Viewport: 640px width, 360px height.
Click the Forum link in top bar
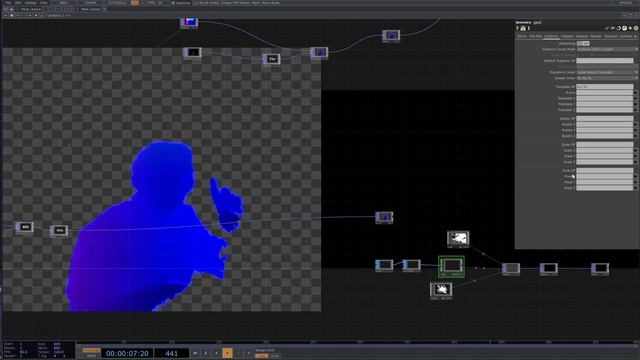click(x=90, y=3)
